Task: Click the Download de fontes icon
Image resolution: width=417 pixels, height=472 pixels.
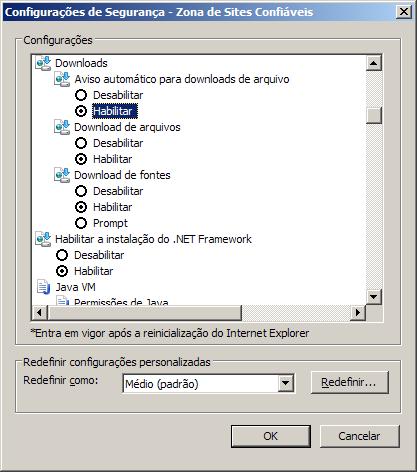Action: 62,175
